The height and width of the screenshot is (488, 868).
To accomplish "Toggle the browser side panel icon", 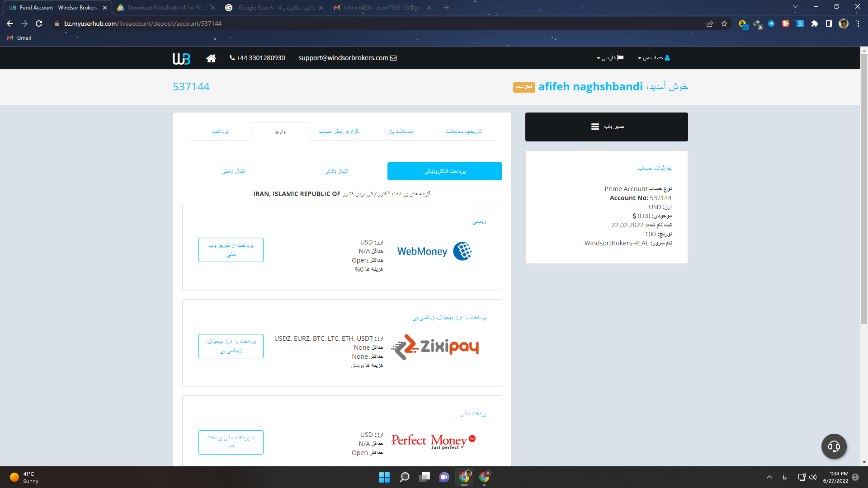I will click(829, 23).
